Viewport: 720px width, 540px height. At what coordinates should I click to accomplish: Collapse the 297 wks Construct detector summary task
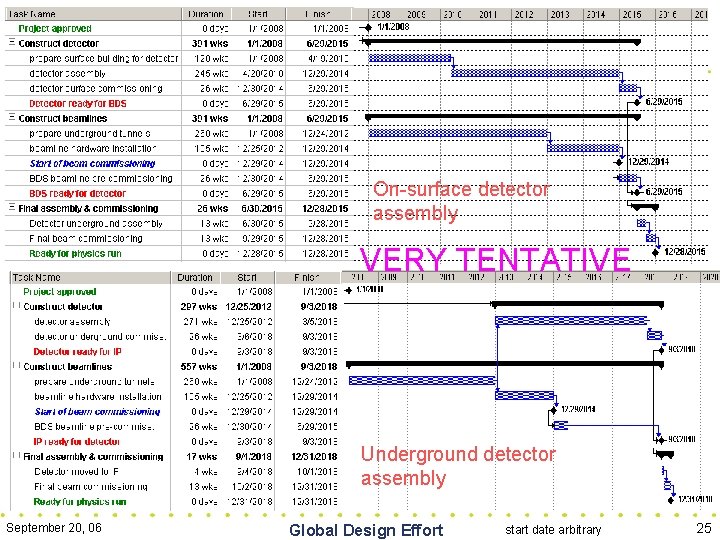[17, 306]
